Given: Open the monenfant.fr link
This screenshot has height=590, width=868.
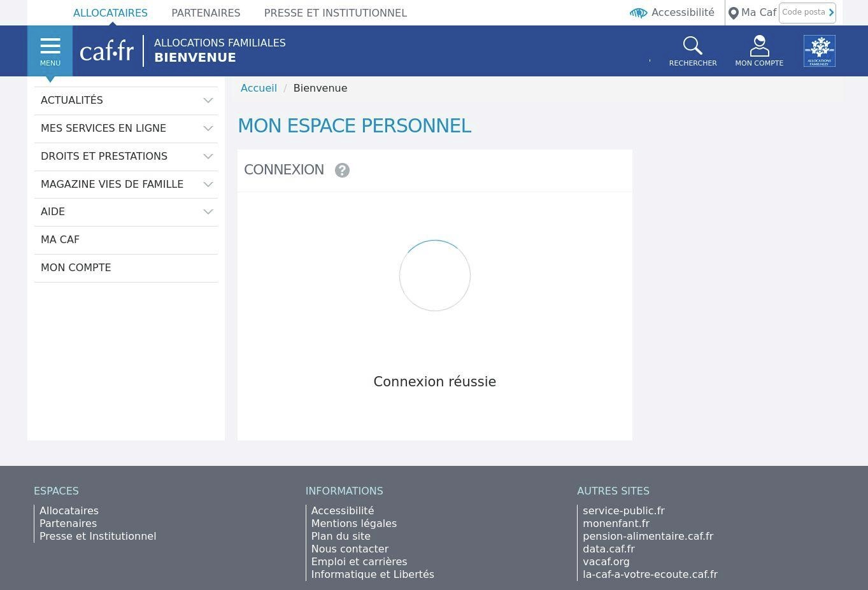Looking at the screenshot, I should (x=616, y=523).
